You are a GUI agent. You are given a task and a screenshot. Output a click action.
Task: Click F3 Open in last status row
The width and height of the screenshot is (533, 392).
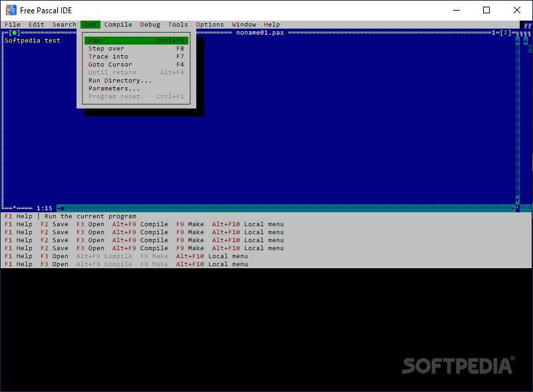coord(55,264)
